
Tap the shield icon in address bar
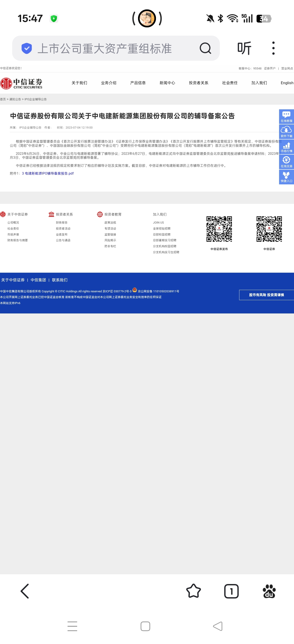[26, 48]
